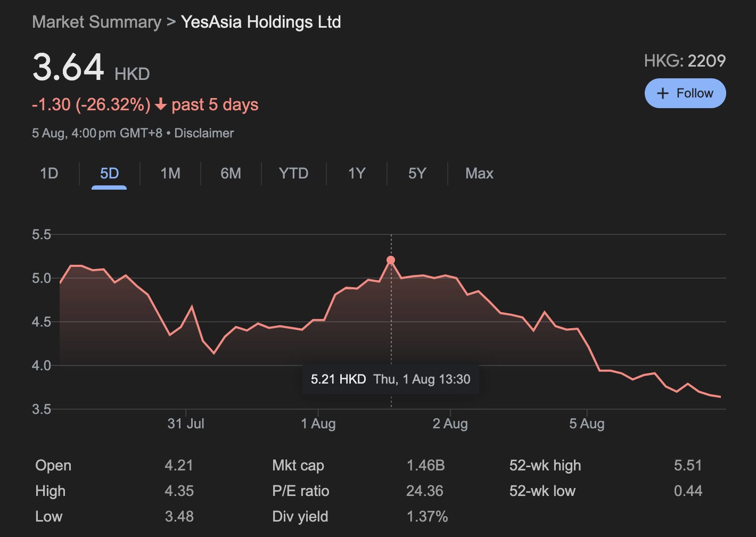Screen dimensions: 756x537
Task: Click the Div yield value 1.37%
Action: [x=427, y=517]
